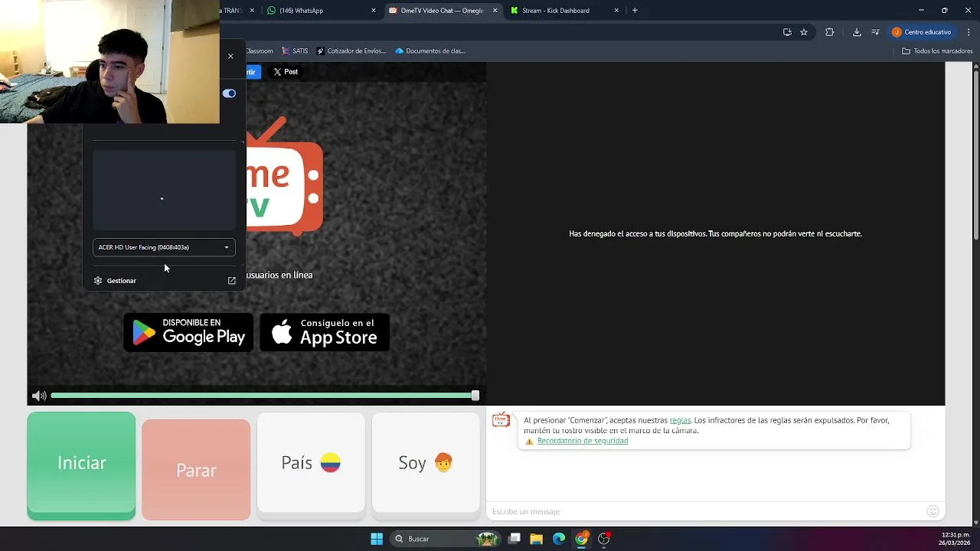
Task: Bookmark this page with the star icon
Action: (x=804, y=32)
